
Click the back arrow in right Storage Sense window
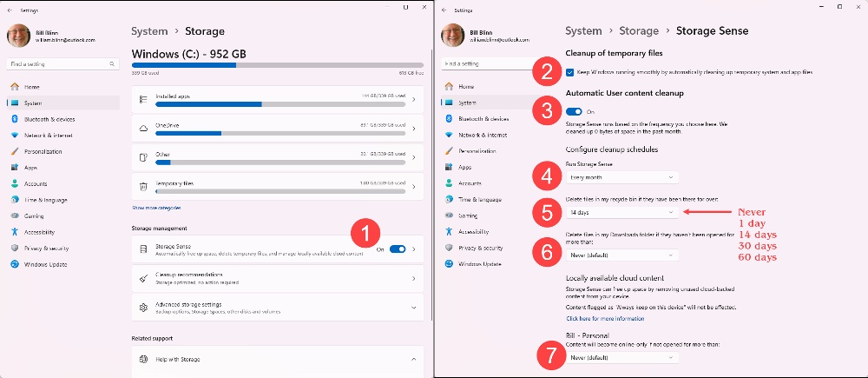tap(444, 10)
